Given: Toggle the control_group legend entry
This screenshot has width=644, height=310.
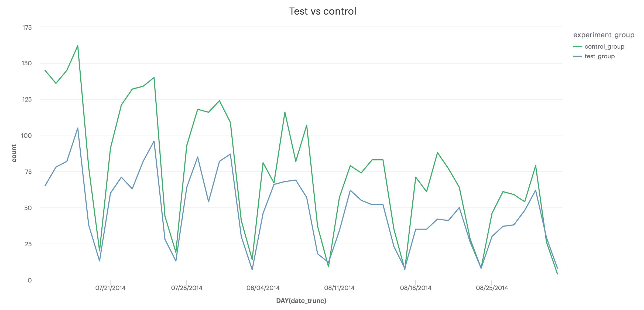Looking at the screenshot, I should point(604,47).
